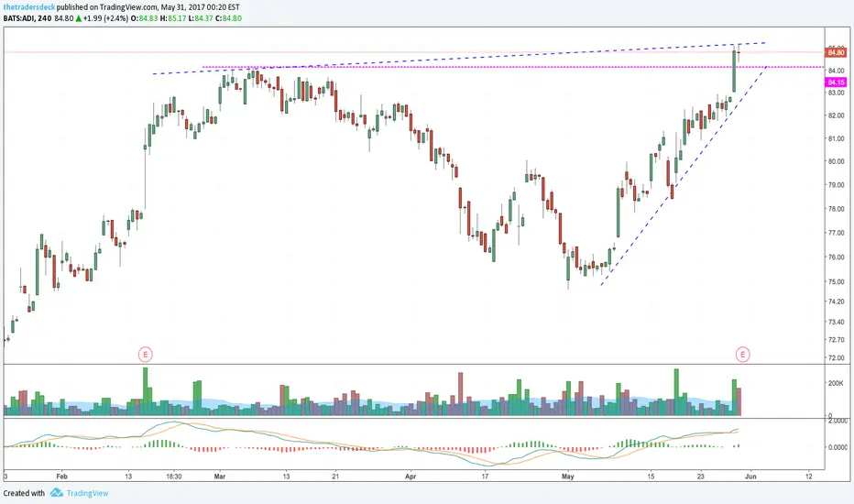This screenshot has height=504, width=854.
Task: Select the 84.15 magenta price label
Action: click(836, 82)
